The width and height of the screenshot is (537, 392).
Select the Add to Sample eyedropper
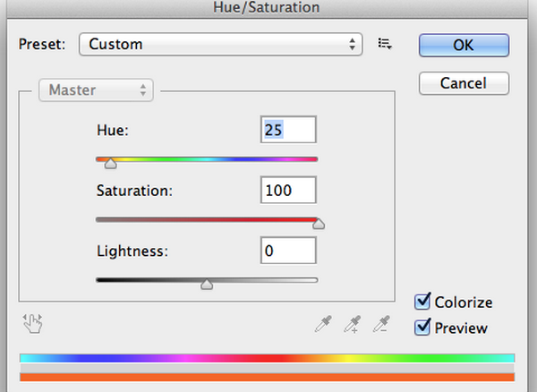click(x=354, y=324)
